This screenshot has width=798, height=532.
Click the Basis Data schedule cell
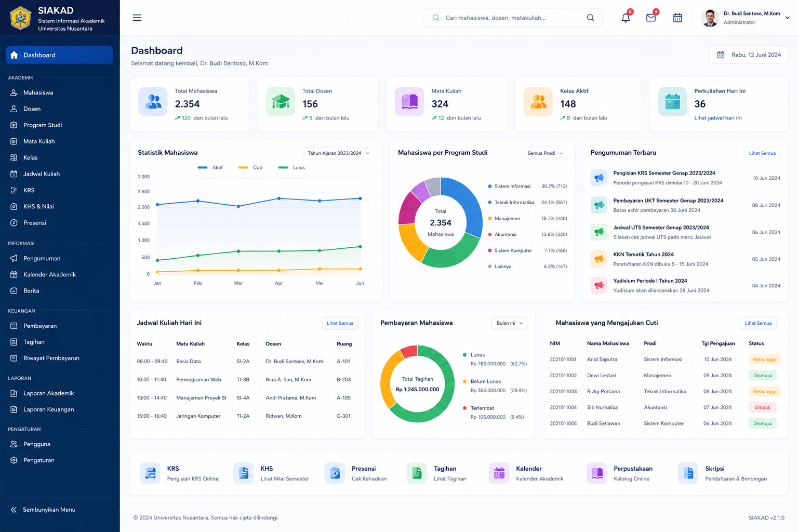tap(189, 362)
